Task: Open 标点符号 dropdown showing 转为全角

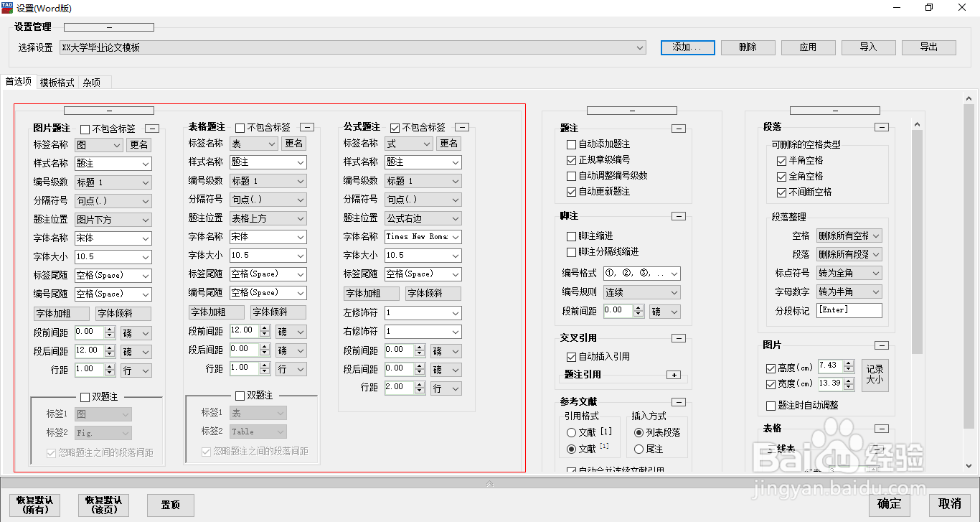Action: click(x=849, y=273)
